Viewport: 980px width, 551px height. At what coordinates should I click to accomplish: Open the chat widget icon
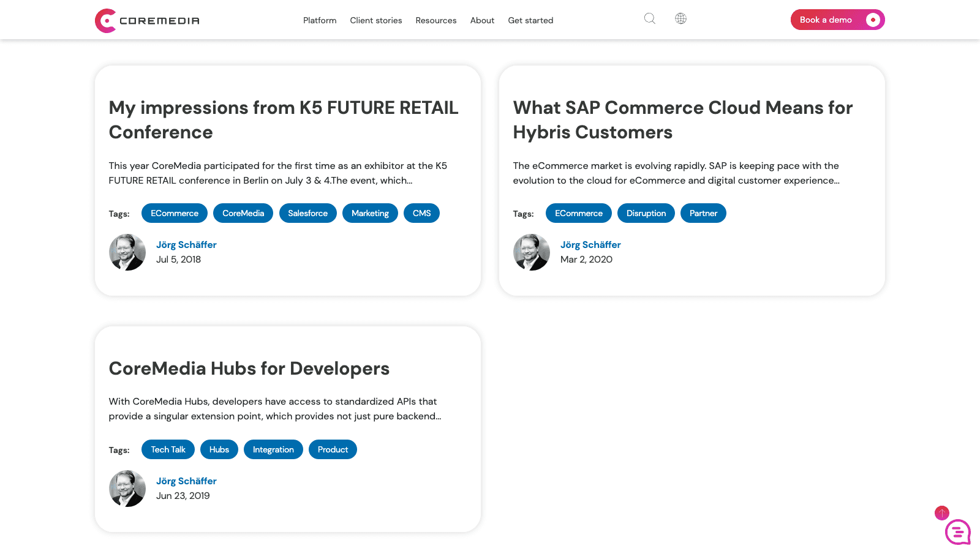[958, 532]
